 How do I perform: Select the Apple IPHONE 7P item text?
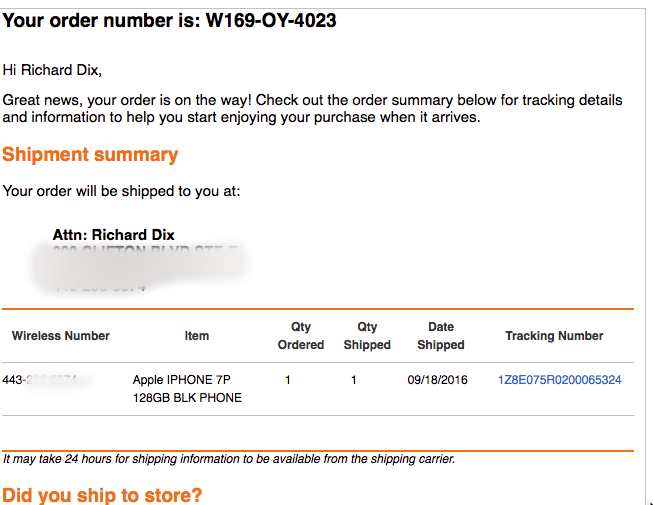(x=182, y=380)
